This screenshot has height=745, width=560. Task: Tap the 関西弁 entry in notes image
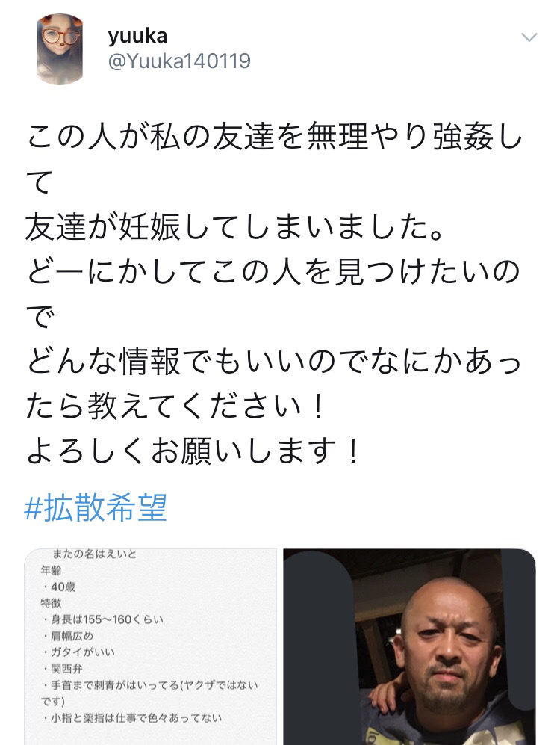63,669
